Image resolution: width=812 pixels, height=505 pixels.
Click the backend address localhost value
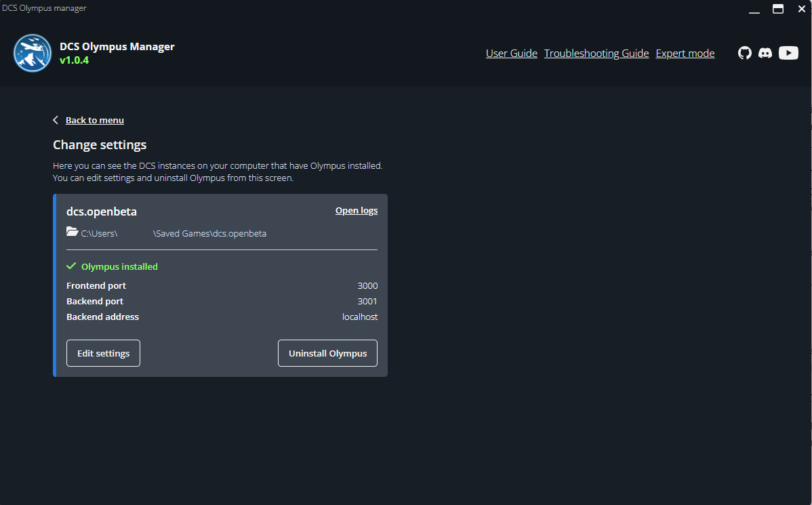(360, 317)
